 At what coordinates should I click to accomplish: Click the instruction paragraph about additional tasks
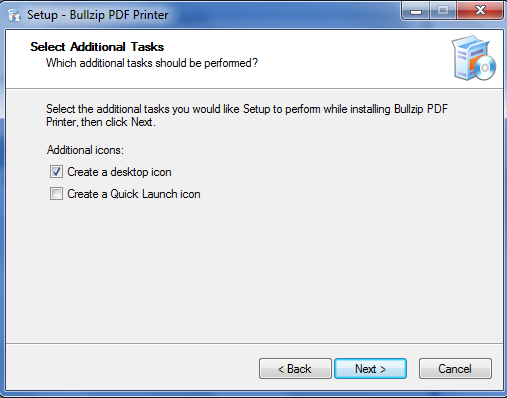247,115
